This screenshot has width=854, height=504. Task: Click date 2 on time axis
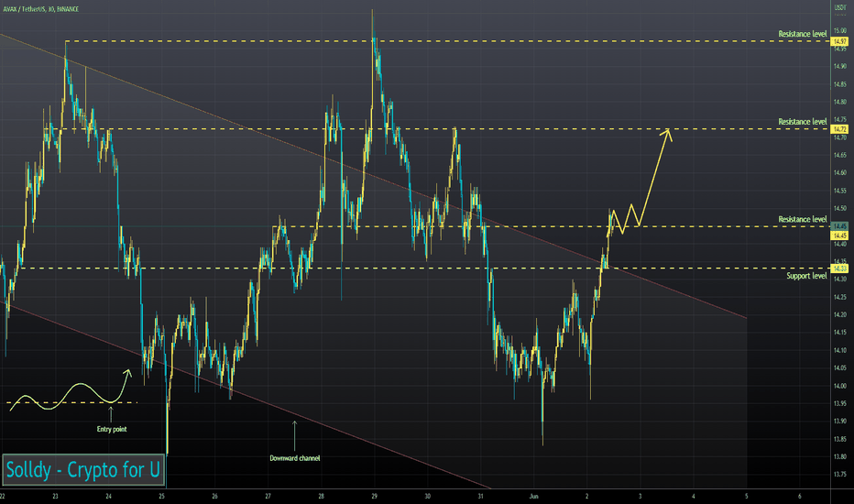(587, 497)
